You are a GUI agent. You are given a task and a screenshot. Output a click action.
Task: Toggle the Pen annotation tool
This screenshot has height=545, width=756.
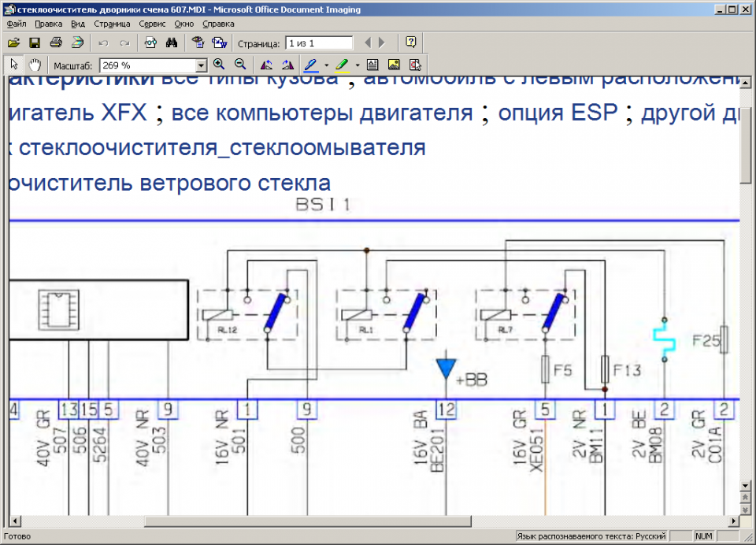tap(311, 64)
